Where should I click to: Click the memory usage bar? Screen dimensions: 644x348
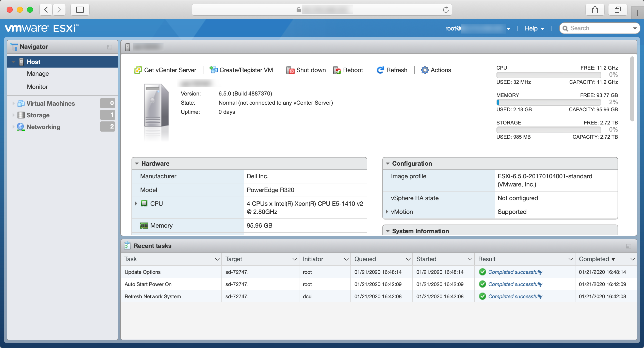(549, 102)
